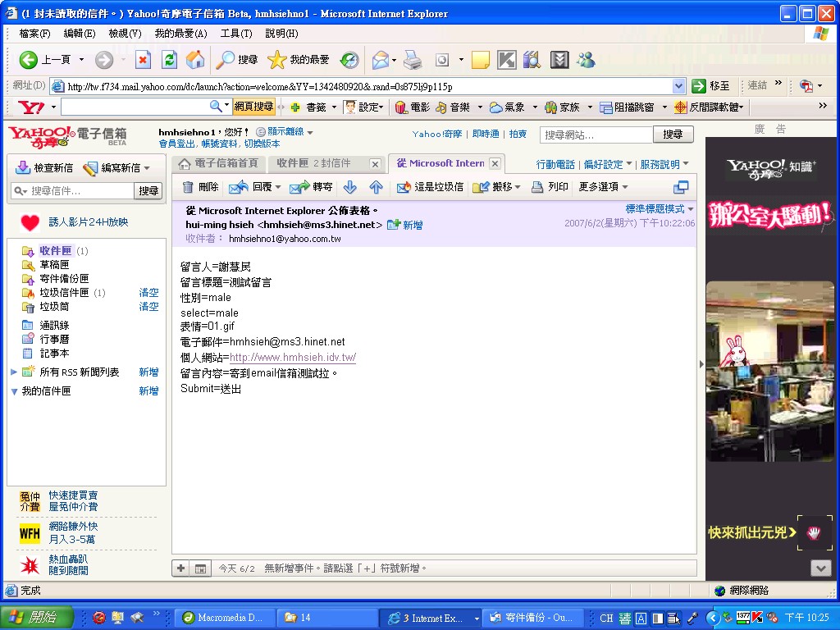The width and height of the screenshot is (840, 630).
Task: Click the 搜尋 button beside mail search box
Action: (148, 190)
